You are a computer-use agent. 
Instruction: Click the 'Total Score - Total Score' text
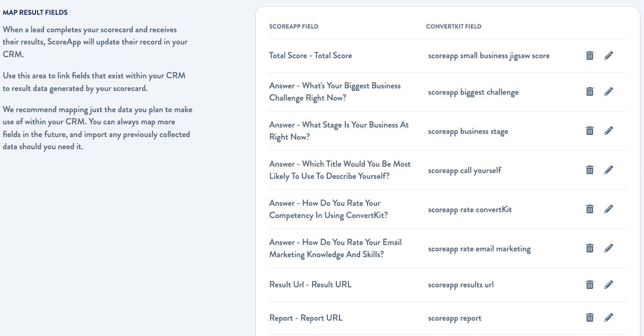point(310,56)
